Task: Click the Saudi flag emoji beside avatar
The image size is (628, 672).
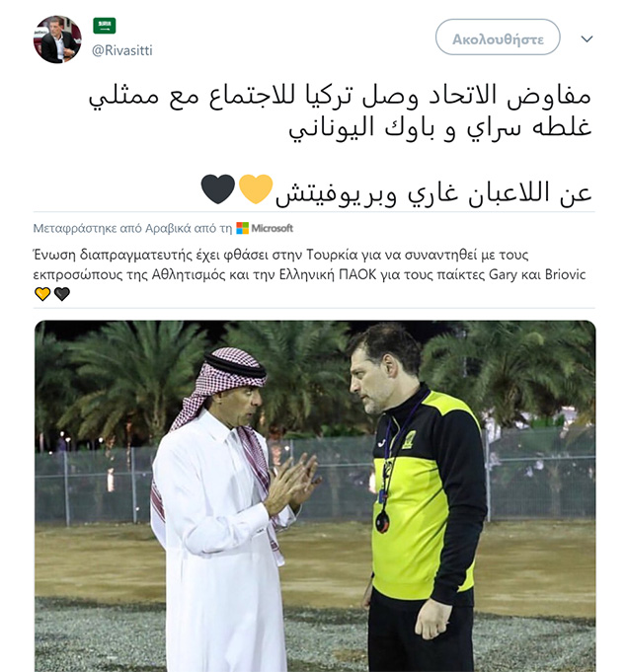Action: 105,26
